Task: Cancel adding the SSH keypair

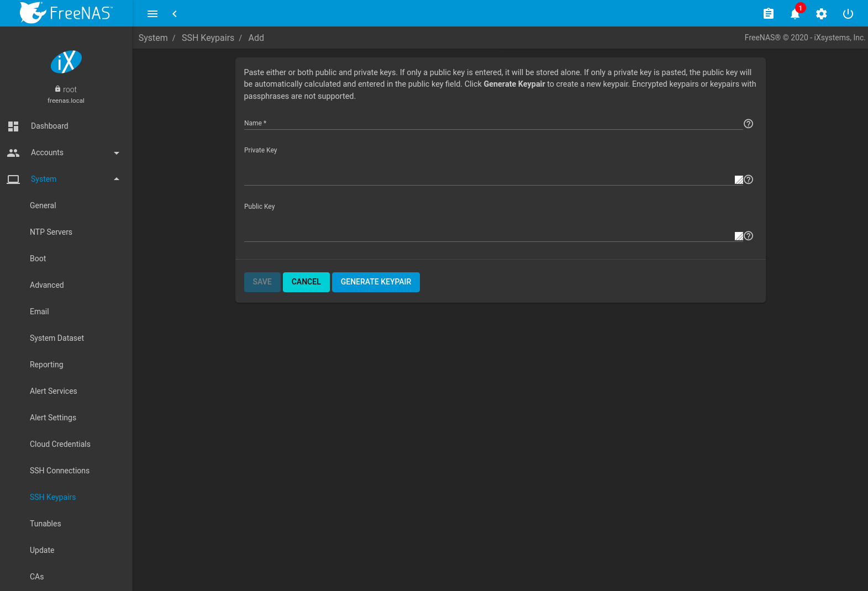Action: point(306,282)
